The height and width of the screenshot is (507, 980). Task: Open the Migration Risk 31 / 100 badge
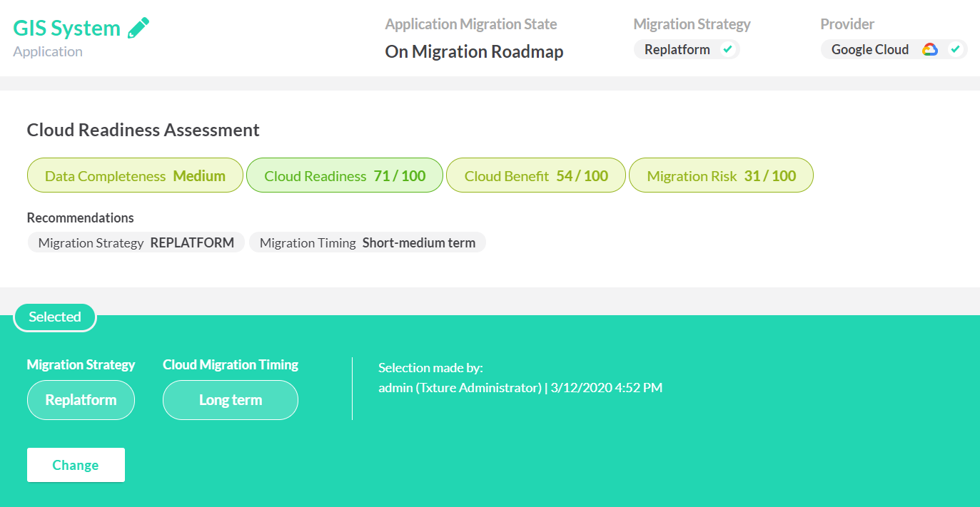coord(721,175)
